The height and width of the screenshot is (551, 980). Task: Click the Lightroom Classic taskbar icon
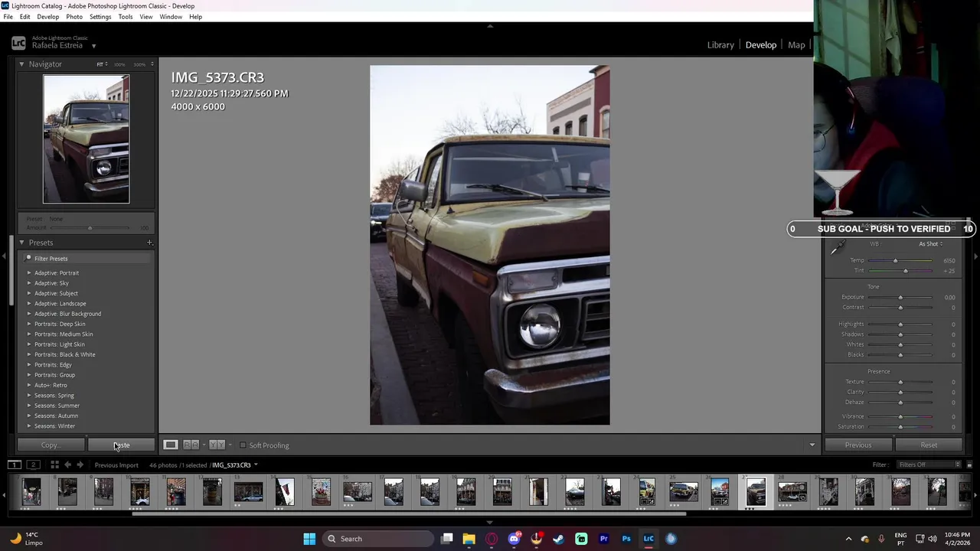coord(648,539)
